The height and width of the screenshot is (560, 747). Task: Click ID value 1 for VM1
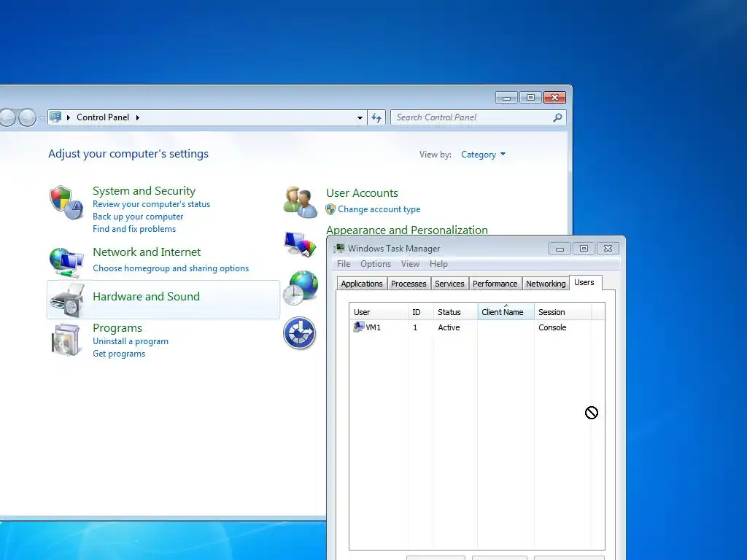point(415,327)
